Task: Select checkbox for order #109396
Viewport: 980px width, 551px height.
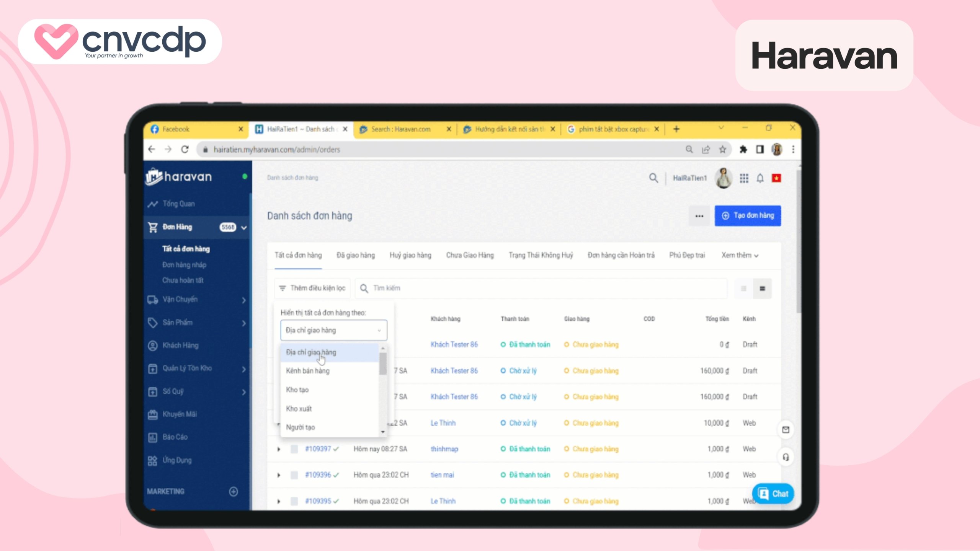Action: tap(294, 475)
